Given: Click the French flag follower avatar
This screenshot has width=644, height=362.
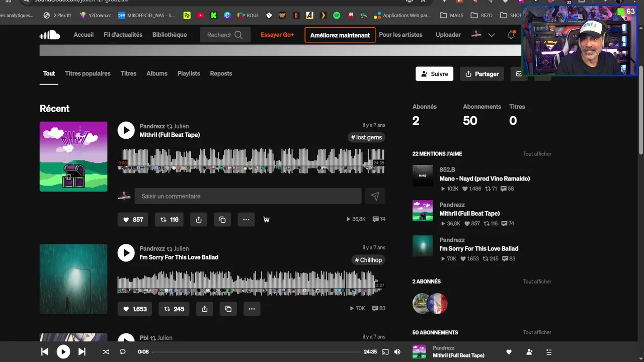Looking at the screenshot, I should point(437,304).
